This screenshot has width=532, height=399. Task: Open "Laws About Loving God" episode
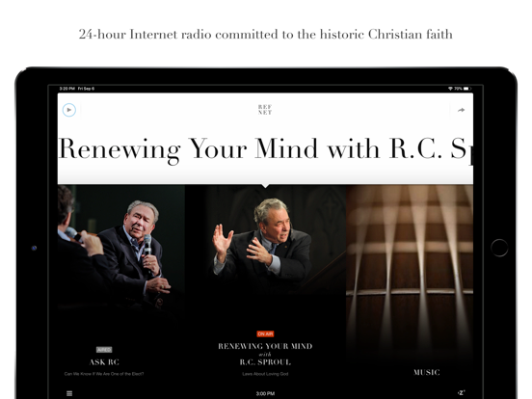(x=265, y=374)
